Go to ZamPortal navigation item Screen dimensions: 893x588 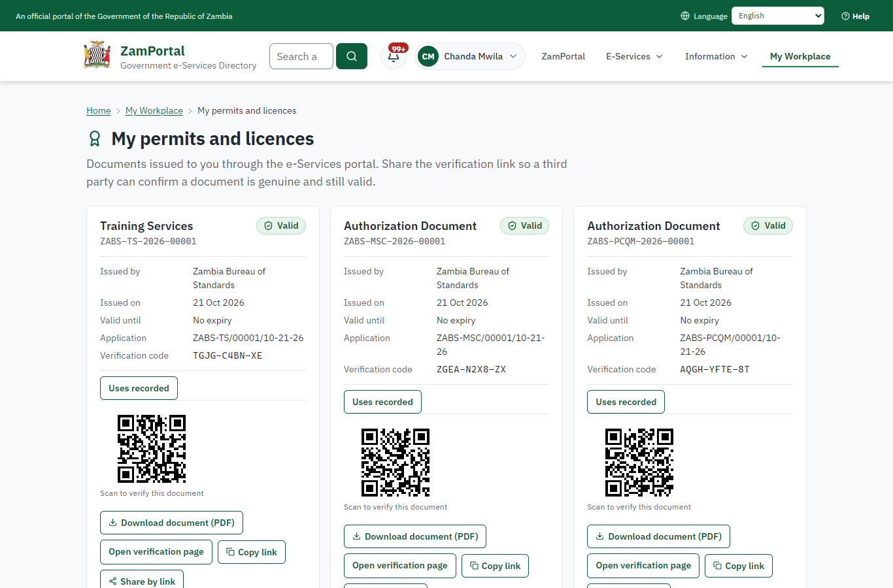[563, 56]
